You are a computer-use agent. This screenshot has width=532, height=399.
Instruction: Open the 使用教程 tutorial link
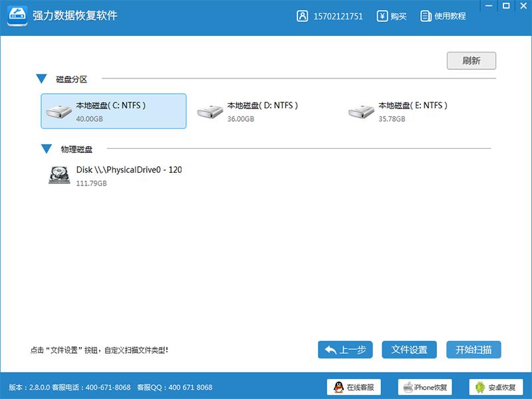450,16
